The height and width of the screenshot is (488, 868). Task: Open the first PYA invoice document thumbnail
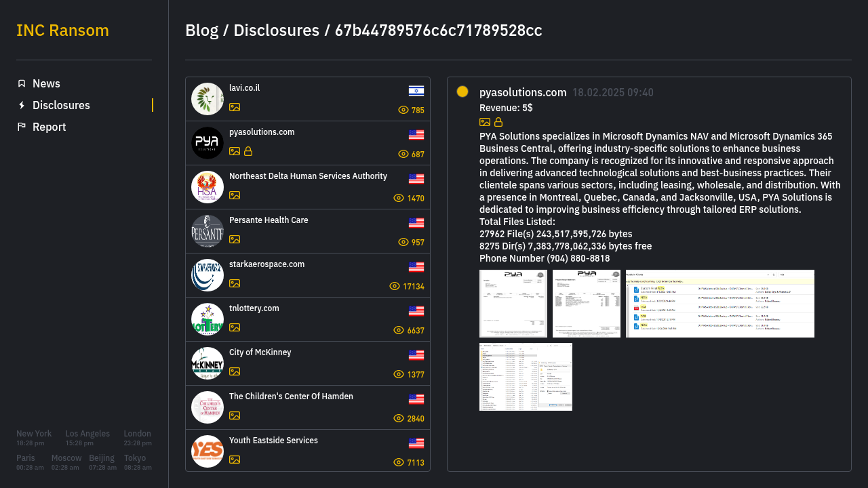tap(513, 304)
